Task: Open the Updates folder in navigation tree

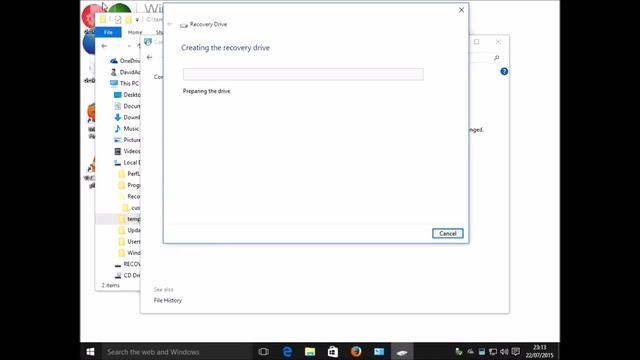Action: click(x=129, y=230)
